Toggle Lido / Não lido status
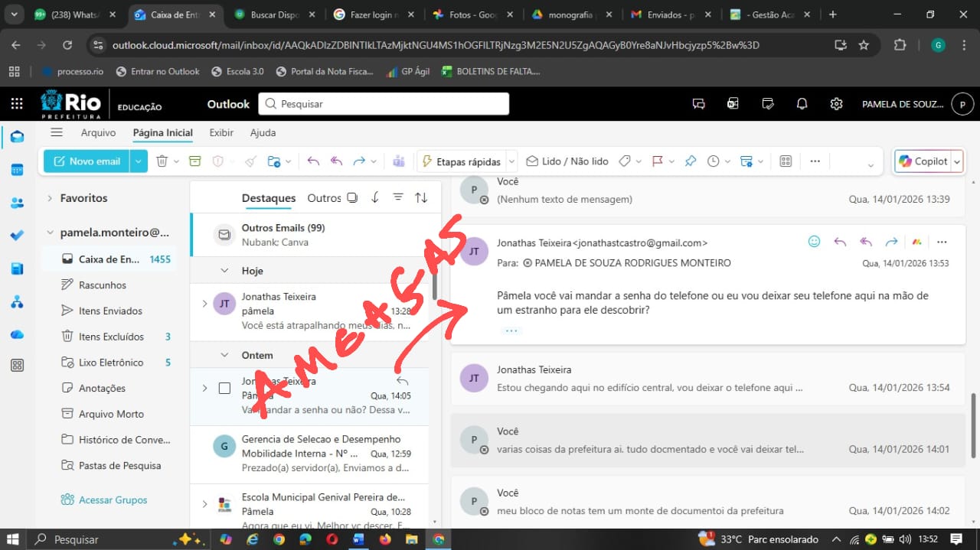980x550 pixels. tap(567, 161)
